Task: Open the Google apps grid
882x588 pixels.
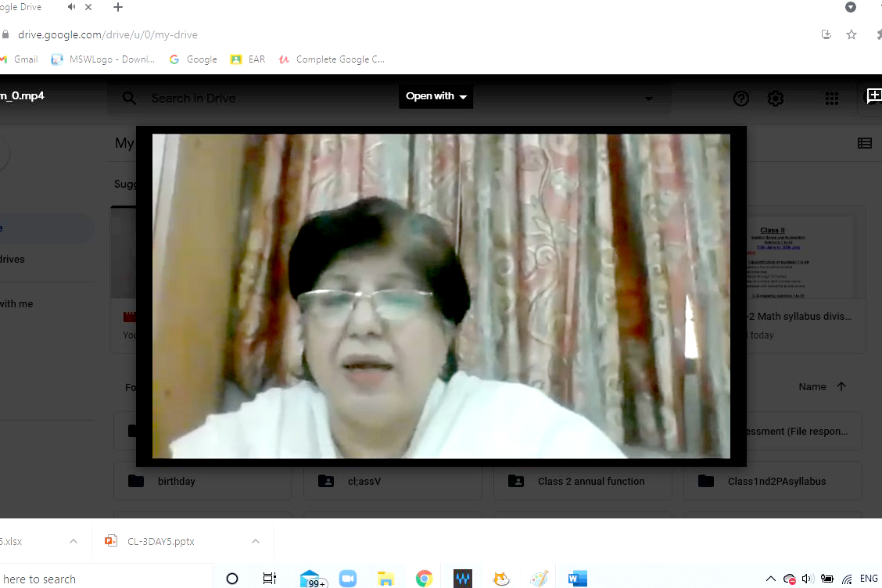Action: (831, 99)
